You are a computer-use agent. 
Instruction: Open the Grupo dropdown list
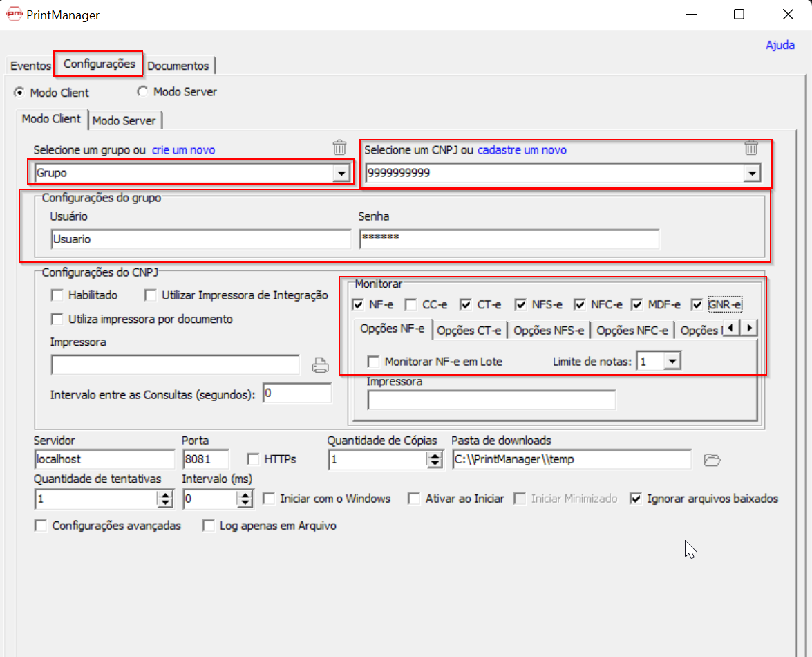tap(342, 172)
